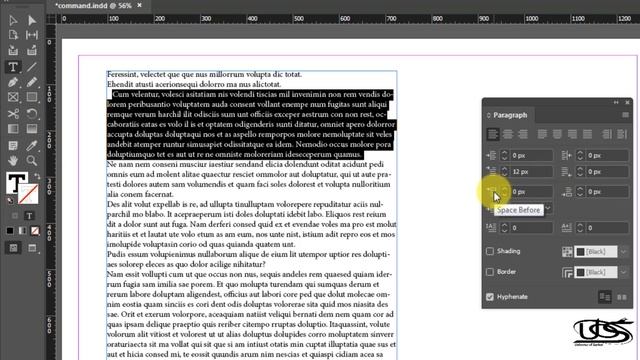
Task: Reset to default fill and stroke
Action: pos(10,201)
